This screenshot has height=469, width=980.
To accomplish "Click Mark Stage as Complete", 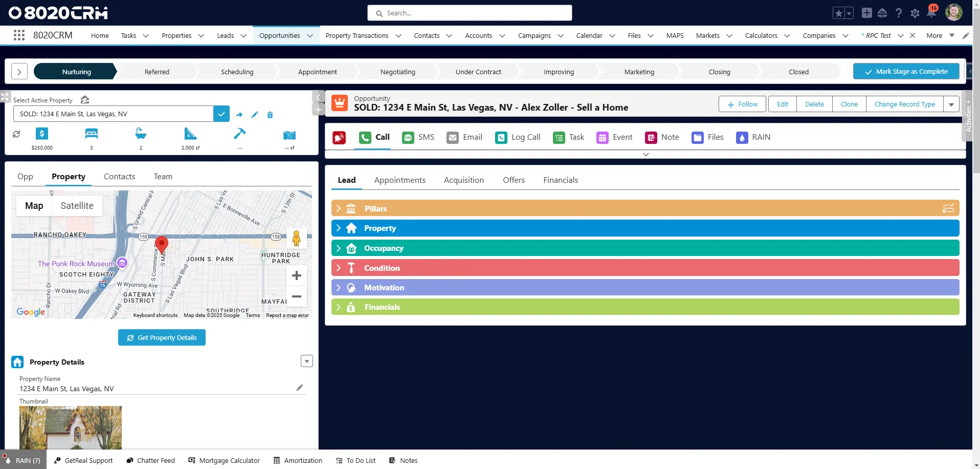I will pyautogui.click(x=905, y=72).
